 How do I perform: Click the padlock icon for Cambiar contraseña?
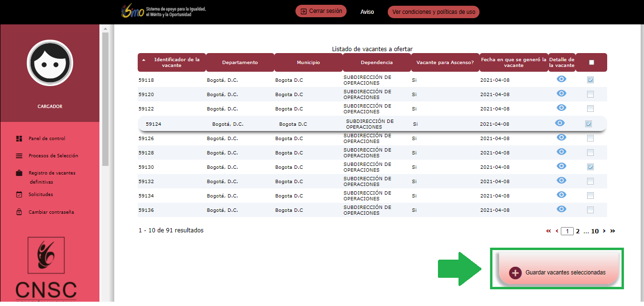coord(19,212)
